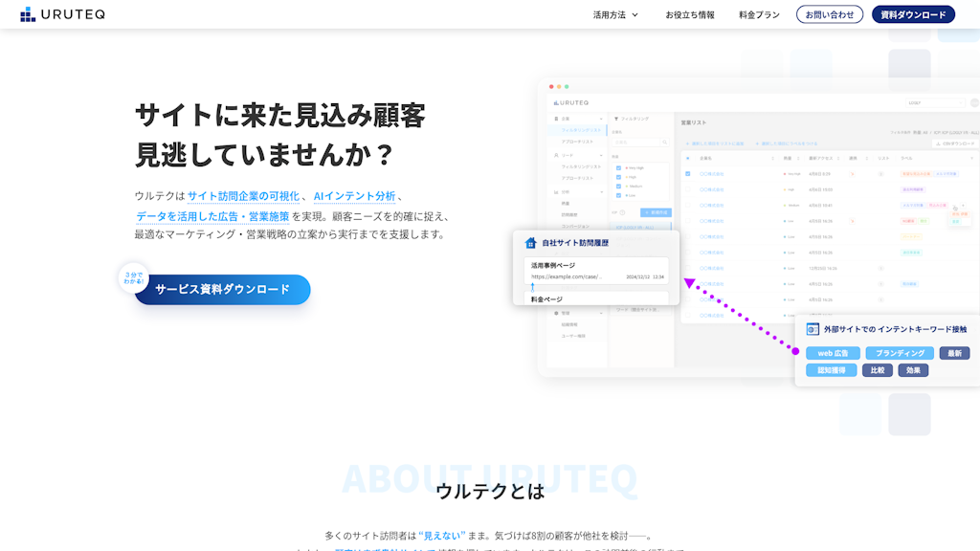Screen dimensions: 980x551
Task: Open the LOGLY dropdown in dashboard mockup
Action: pyautogui.click(x=936, y=103)
